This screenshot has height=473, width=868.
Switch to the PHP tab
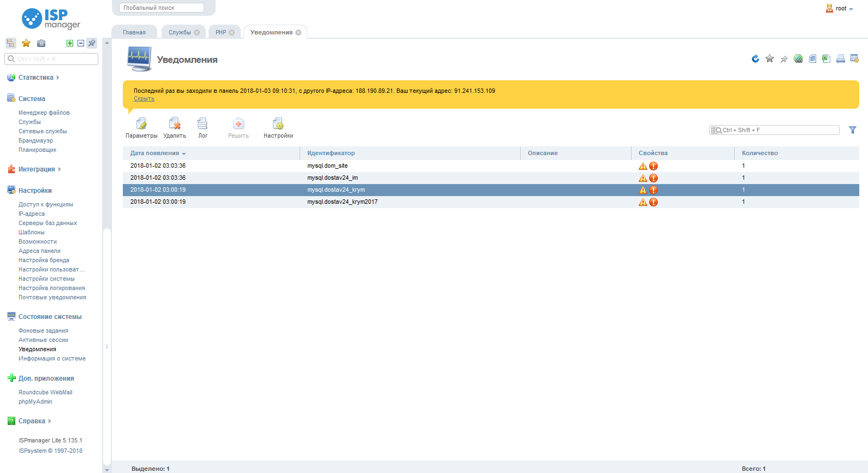click(221, 32)
